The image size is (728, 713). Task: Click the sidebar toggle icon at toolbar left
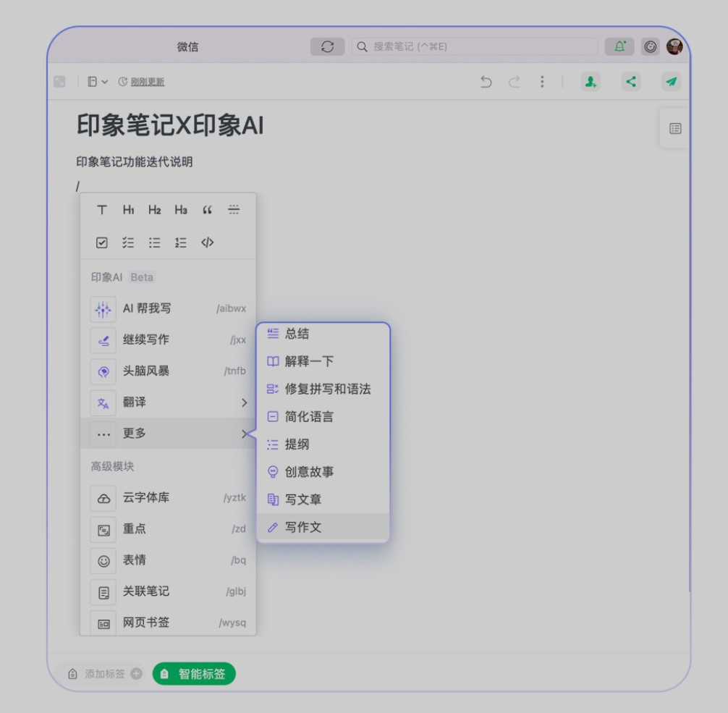59,82
